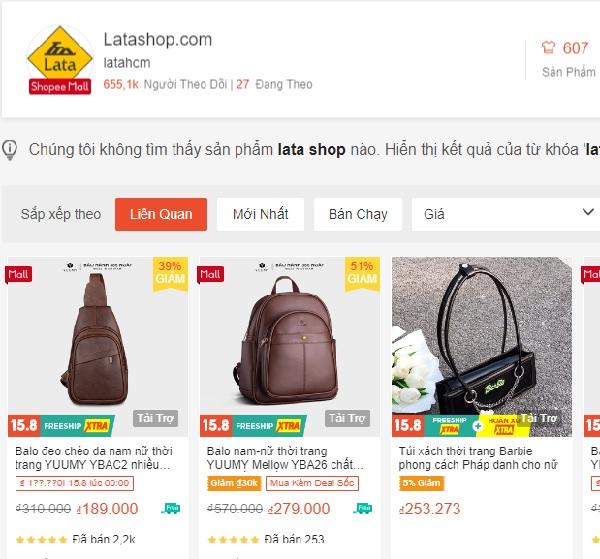The height and width of the screenshot is (559, 600).
Task: Click the 607 products shirt icon
Action: pyautogui.click(x=548, y=47)
